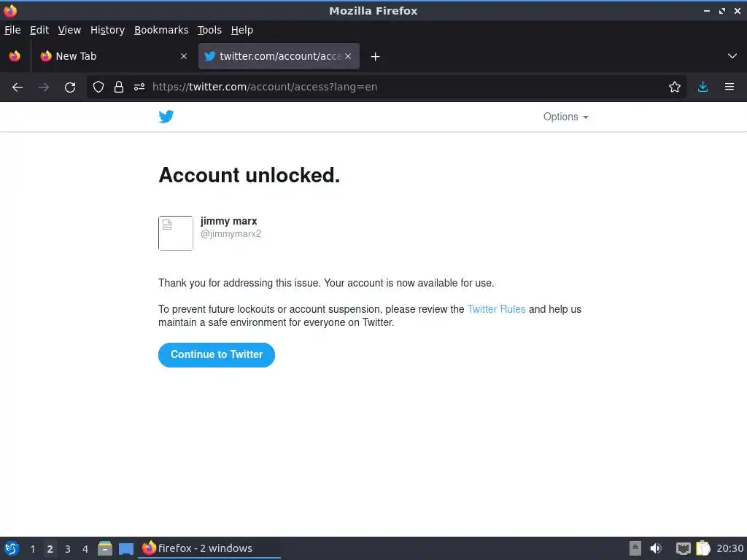Open the View menu
This screenshot has width=747, height=560.
[69, 30]
